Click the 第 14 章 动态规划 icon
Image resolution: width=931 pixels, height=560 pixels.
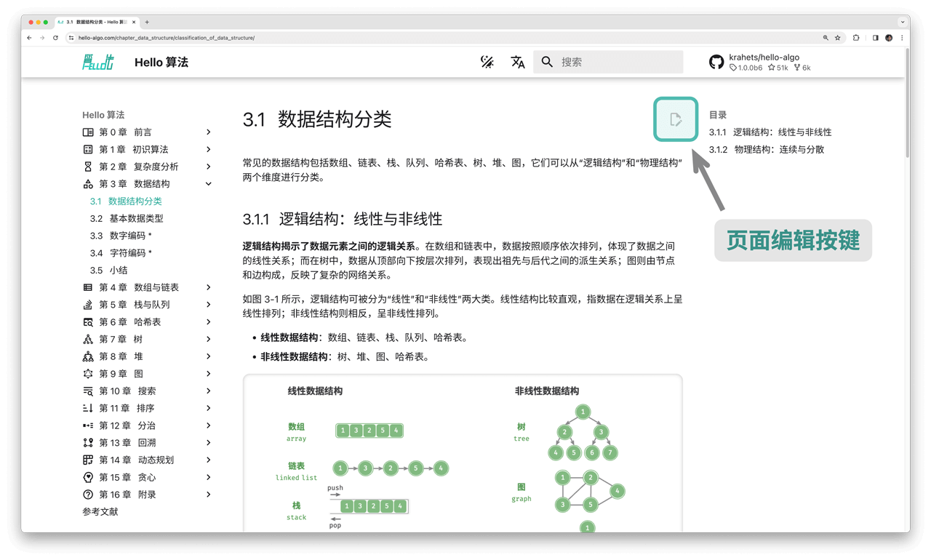pos(88,460)
